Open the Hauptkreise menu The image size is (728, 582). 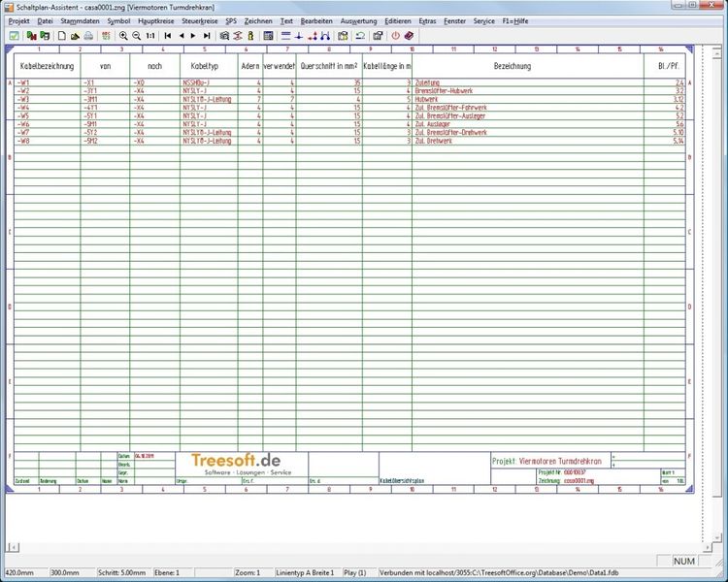(155, 20)
